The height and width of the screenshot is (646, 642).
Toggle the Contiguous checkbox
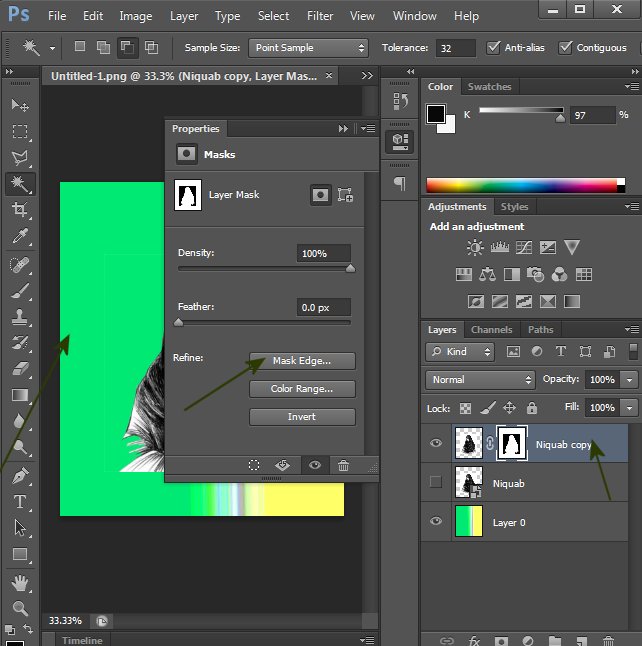click(566, 48)
